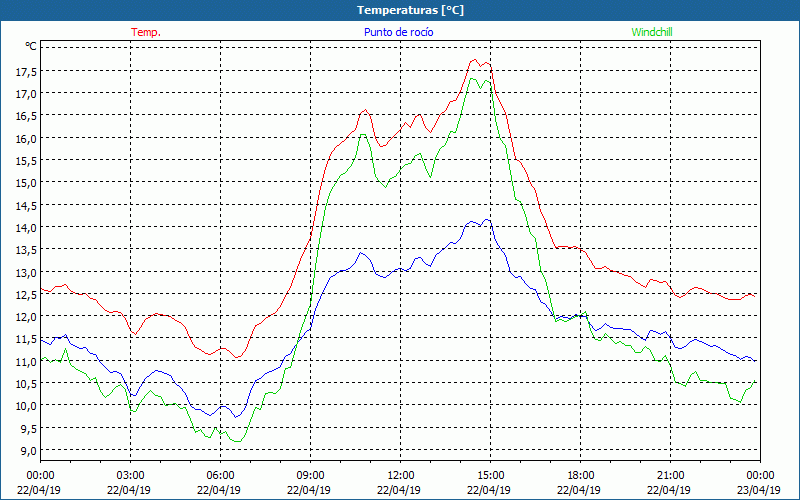Select the blue Punto de rocío legend label
800x500 pixels.
coord(398,32)
